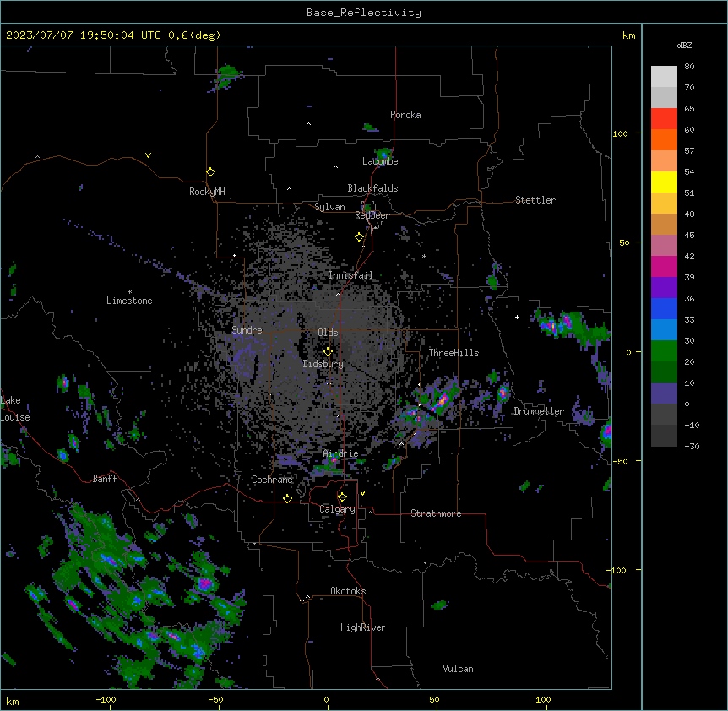Select the orange legend swatch between 60 and 57
Image resolution: width=728 pixels, height=711 pixels.
(664, 139)
